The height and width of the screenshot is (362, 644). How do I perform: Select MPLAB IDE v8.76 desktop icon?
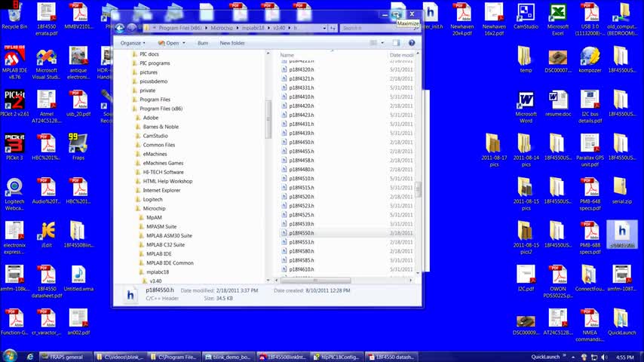pyautogui.click(x=14, y=62)
